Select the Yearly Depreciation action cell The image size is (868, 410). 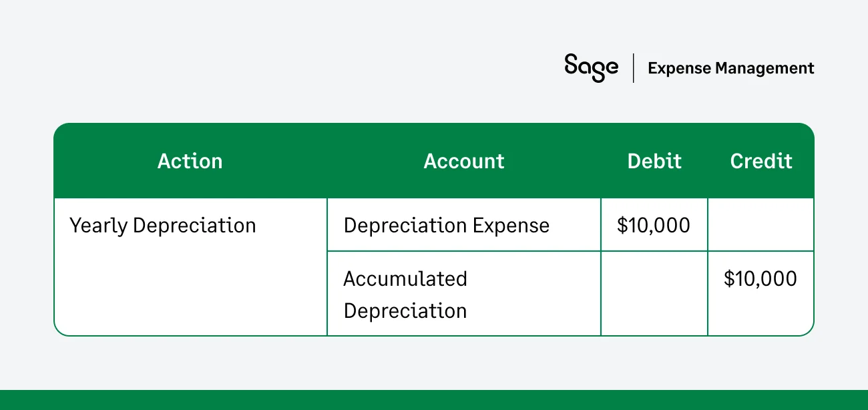pos(163,226)
